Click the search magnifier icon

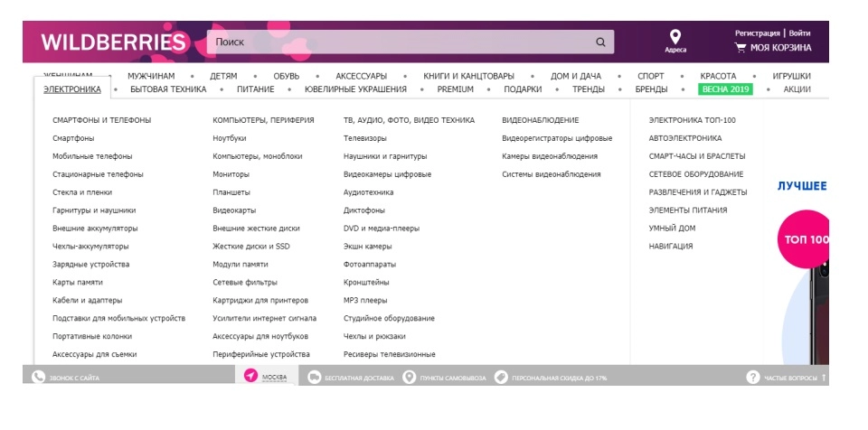pyautogui.click(x=600, y=42)
